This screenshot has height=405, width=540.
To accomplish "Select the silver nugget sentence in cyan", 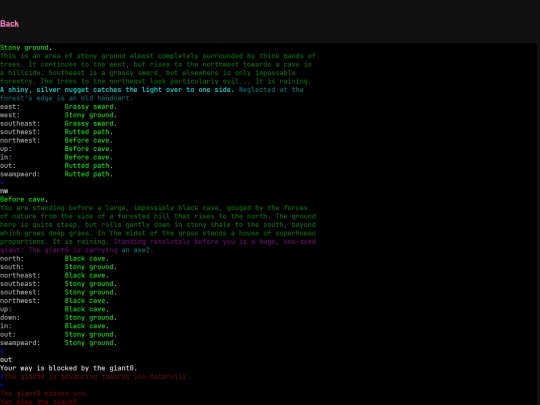I will click(117, 90).
